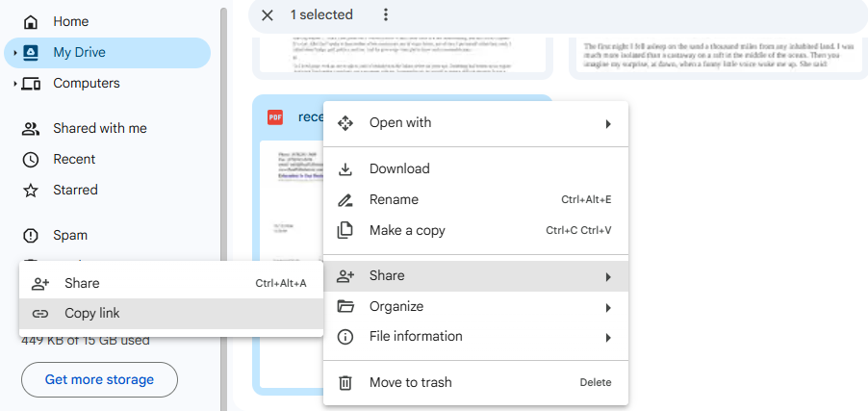Open Shared with me section

(99, 128)
